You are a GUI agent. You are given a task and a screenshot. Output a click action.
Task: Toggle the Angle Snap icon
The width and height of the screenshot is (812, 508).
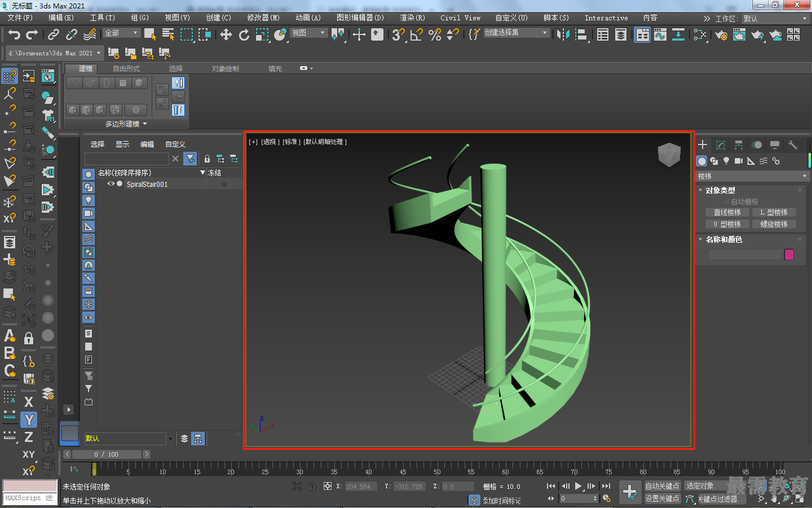[x=417, y=34]
